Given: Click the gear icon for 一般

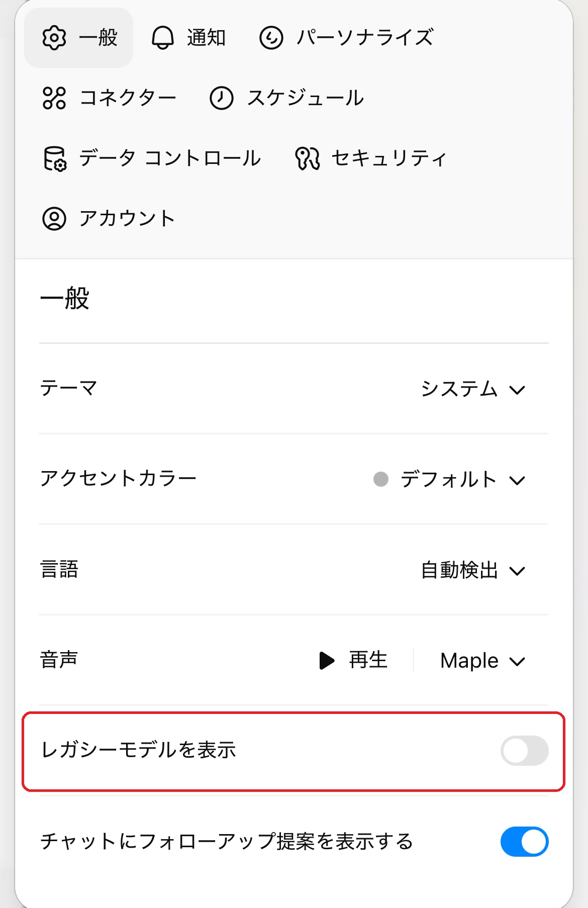Looking at the screenshot, I should pyautogui.click(x=54, y=38).
